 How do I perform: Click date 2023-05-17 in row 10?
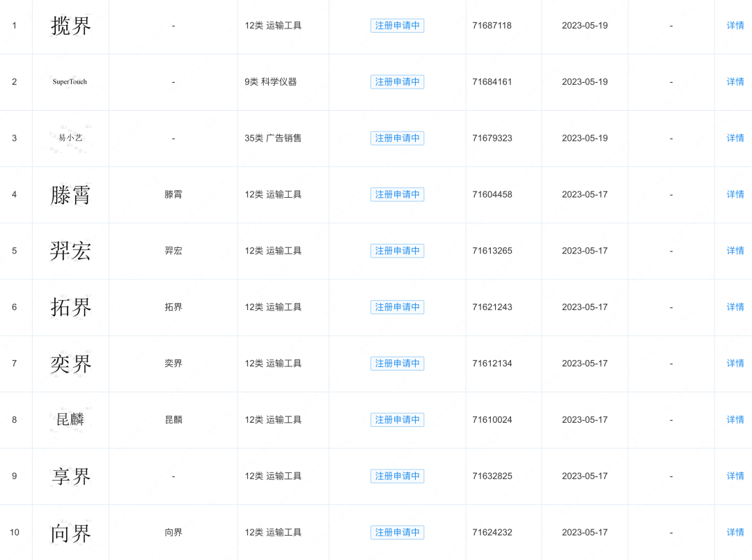[x=585, y=532]
